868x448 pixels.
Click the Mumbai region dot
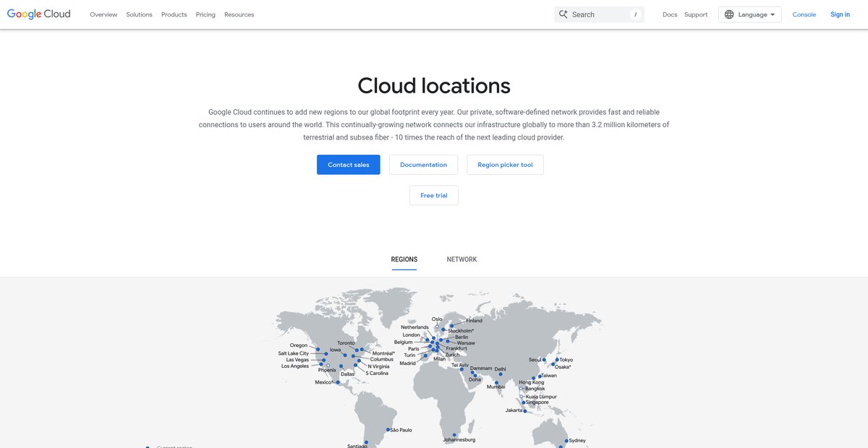pos(496,383)
